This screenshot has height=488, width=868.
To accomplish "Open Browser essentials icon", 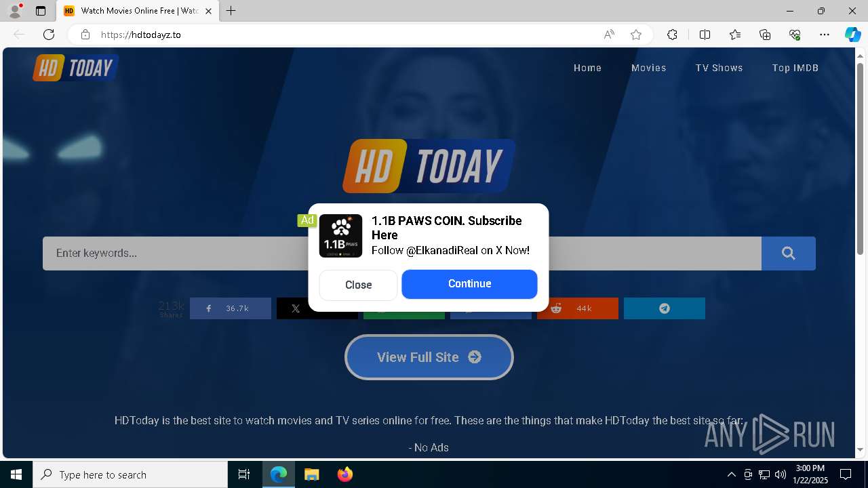I will click(795, 35).
